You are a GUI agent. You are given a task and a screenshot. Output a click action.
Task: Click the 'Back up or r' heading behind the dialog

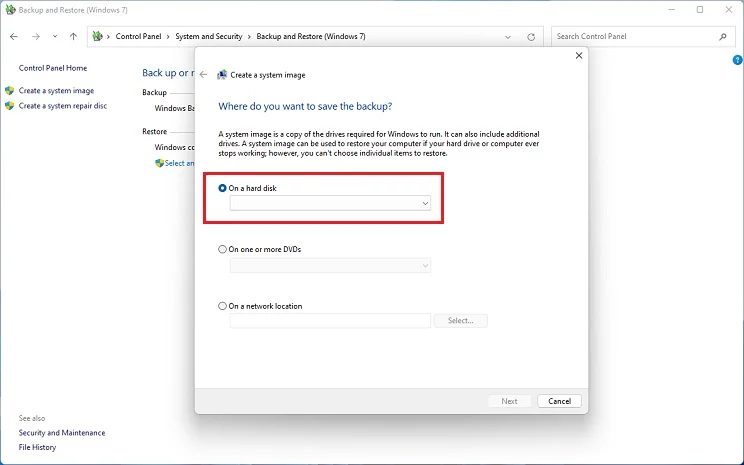pyautogui.click(x=168, y=73)
